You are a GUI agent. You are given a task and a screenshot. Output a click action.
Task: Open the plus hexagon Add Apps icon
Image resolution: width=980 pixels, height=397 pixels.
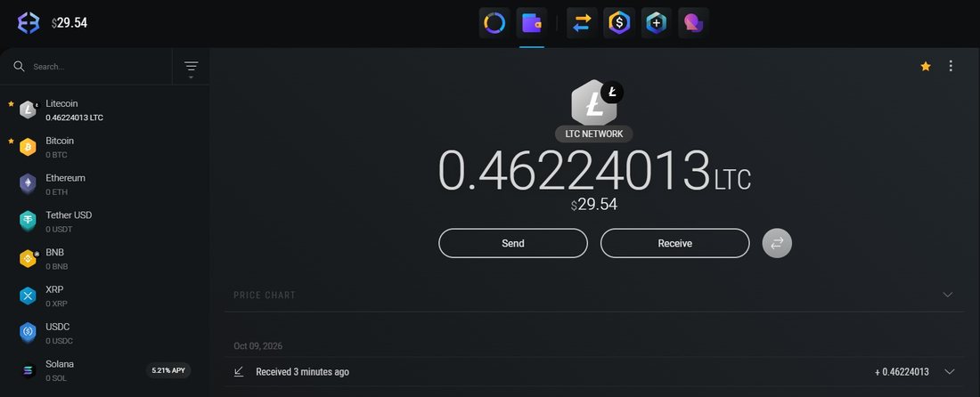[657, 23]
